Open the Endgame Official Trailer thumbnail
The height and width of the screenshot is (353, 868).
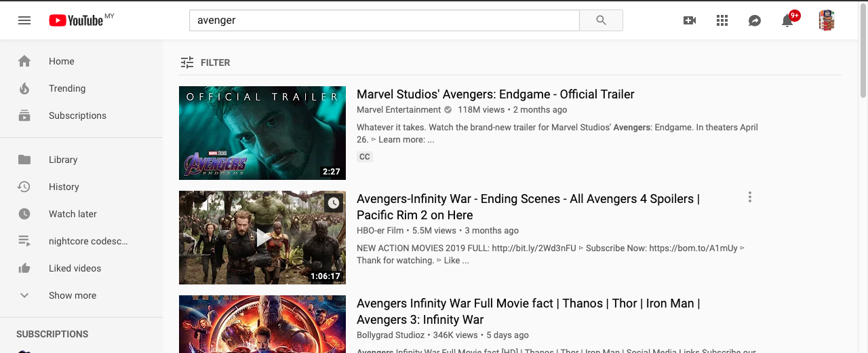262,133
